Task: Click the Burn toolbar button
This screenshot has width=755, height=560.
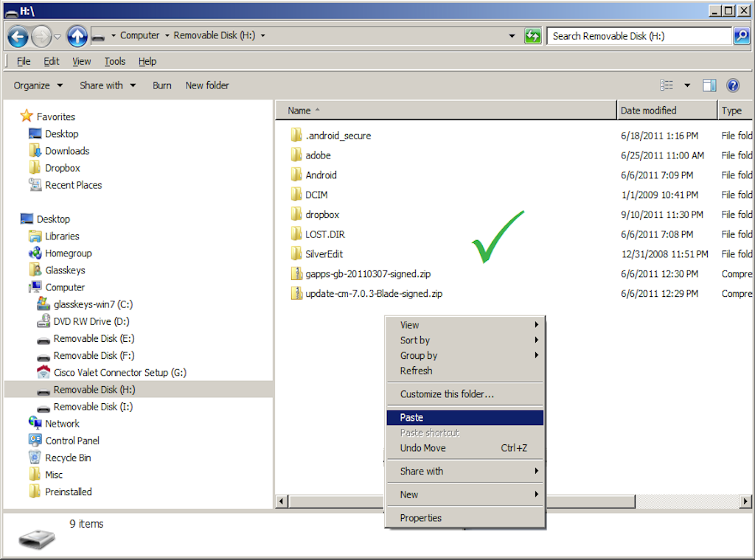Action: pyautogui.click(x=162, y=85)
